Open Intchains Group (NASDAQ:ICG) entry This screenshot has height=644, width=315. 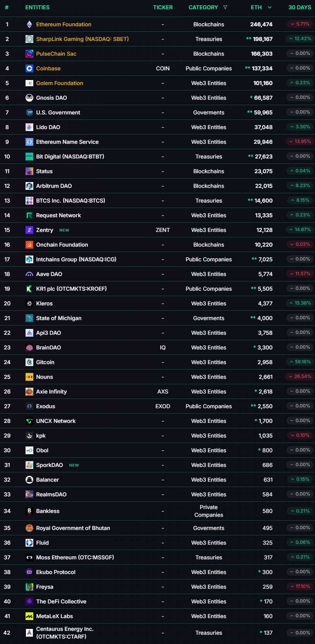point(76,259)
